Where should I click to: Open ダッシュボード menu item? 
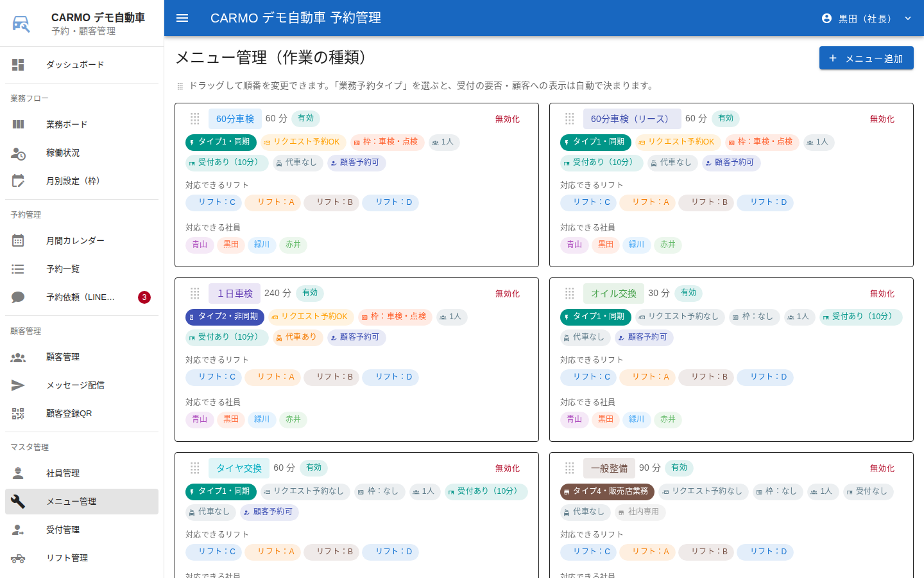[x=81, y=65]
